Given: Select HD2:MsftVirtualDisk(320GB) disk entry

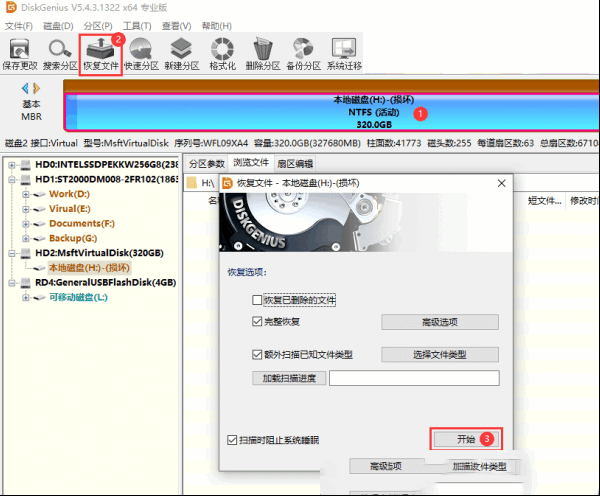Looking at the screenshot, I should pos(99,253).
